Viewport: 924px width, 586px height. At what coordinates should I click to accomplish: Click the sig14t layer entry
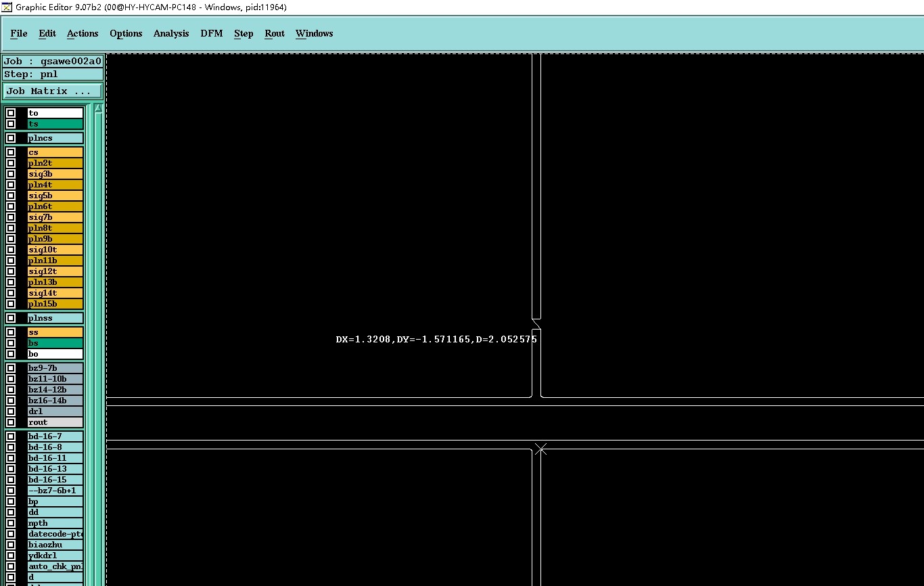point(55,293)
